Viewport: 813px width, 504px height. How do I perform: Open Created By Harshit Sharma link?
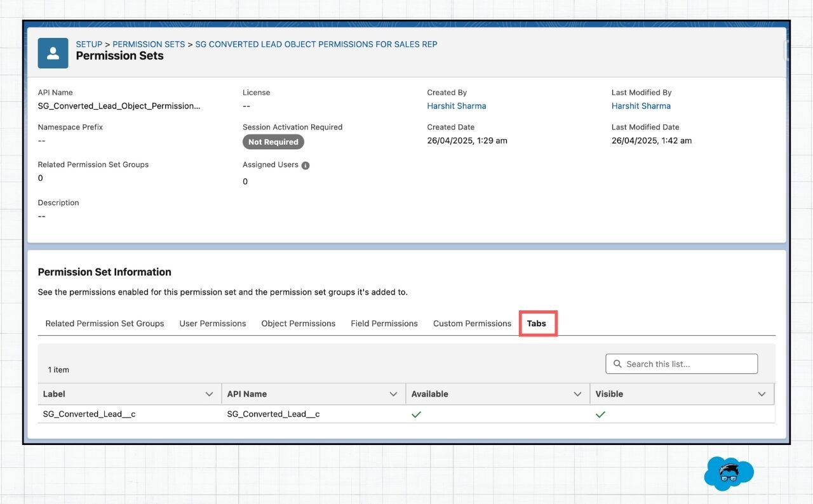click(457, 106)
